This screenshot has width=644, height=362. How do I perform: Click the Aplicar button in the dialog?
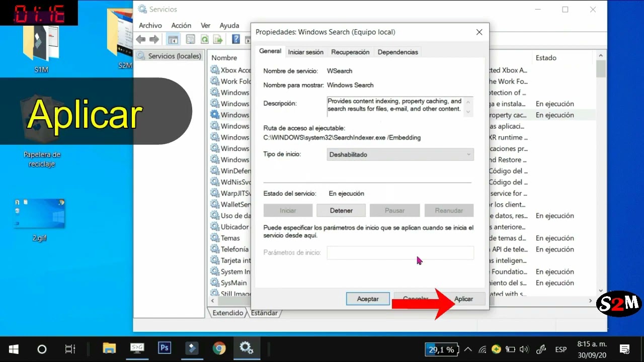coord(463,299)
